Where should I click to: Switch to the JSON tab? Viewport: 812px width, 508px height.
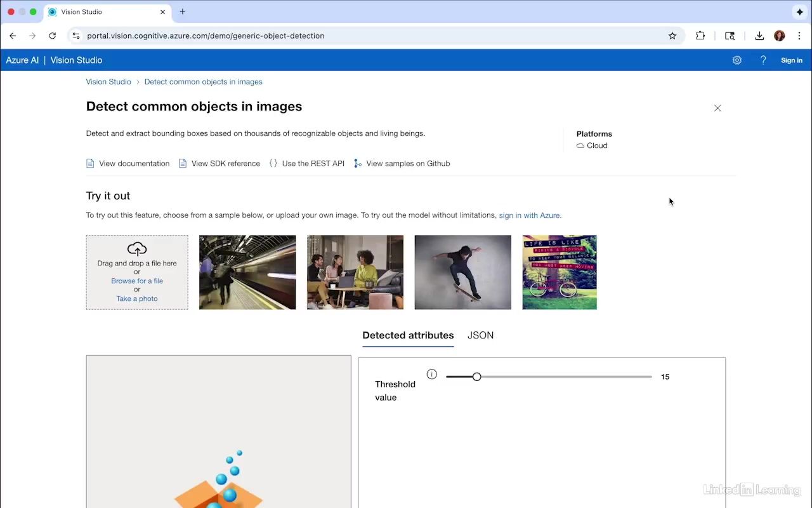[x=480, y=335]
